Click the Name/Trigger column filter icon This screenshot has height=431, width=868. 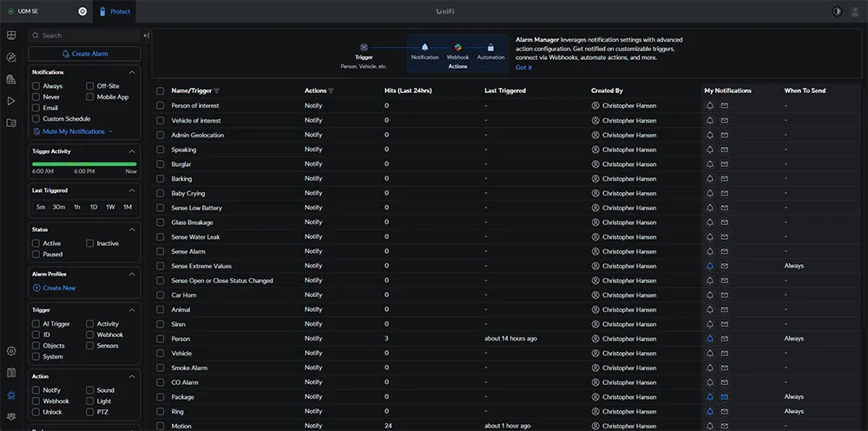point(217,91)
